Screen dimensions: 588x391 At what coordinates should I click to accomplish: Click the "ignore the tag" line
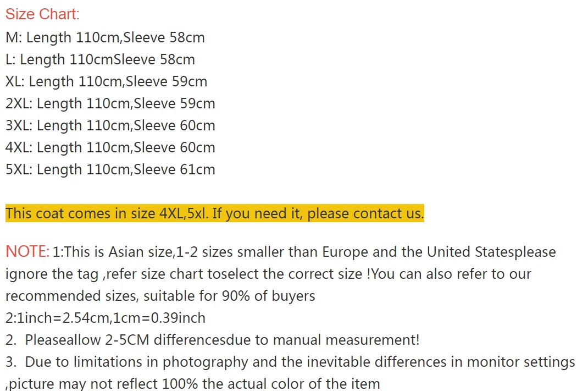(x=268, y=274)
